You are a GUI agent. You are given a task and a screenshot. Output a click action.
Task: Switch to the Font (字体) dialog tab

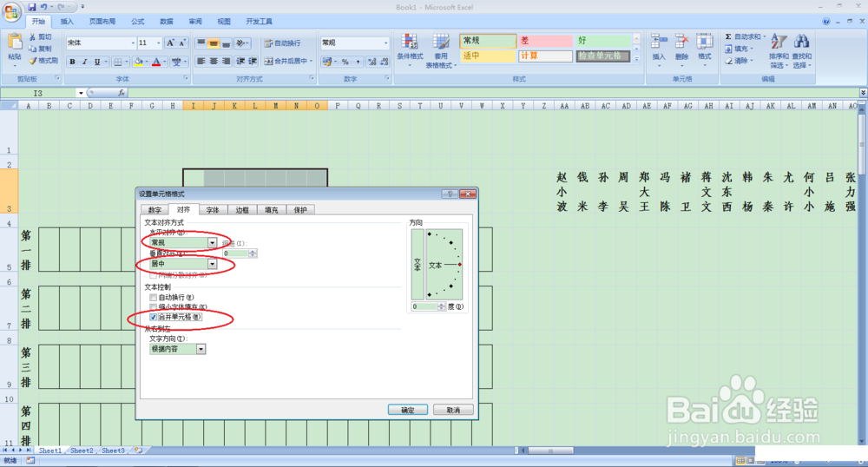pos(213,210)
